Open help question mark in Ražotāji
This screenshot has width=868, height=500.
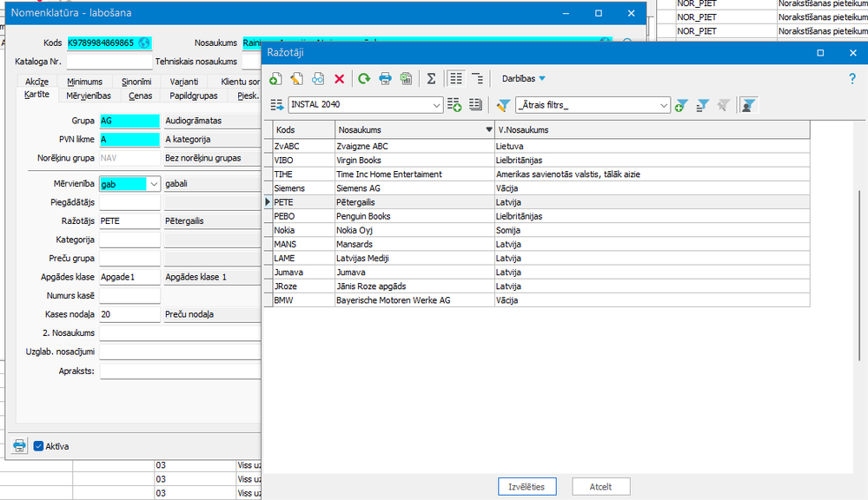[x=852, y=78]
